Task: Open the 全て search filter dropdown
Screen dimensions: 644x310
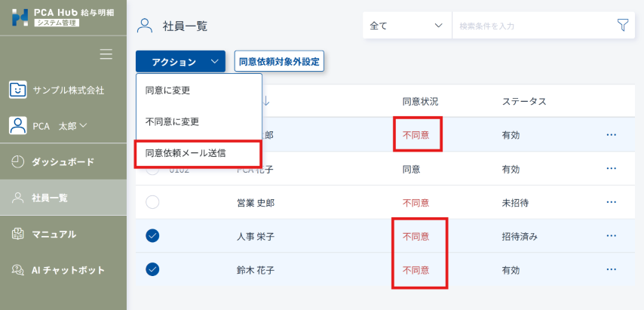Action: click(406, 26)
